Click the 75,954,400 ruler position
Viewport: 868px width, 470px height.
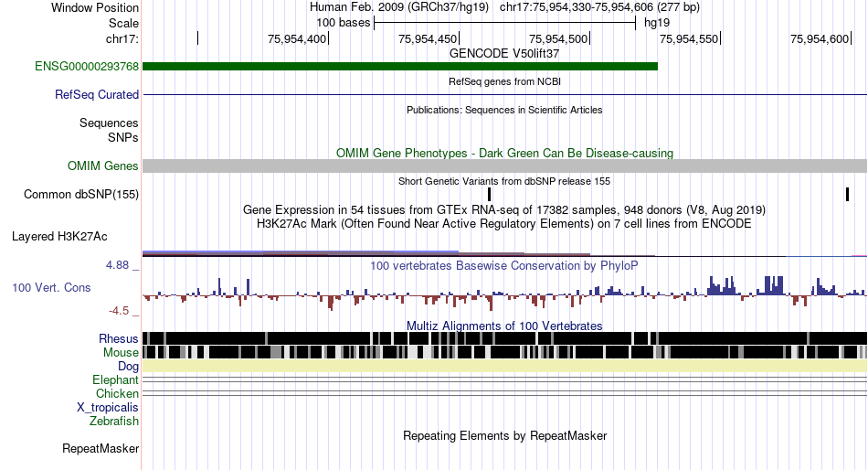(297, 38)
